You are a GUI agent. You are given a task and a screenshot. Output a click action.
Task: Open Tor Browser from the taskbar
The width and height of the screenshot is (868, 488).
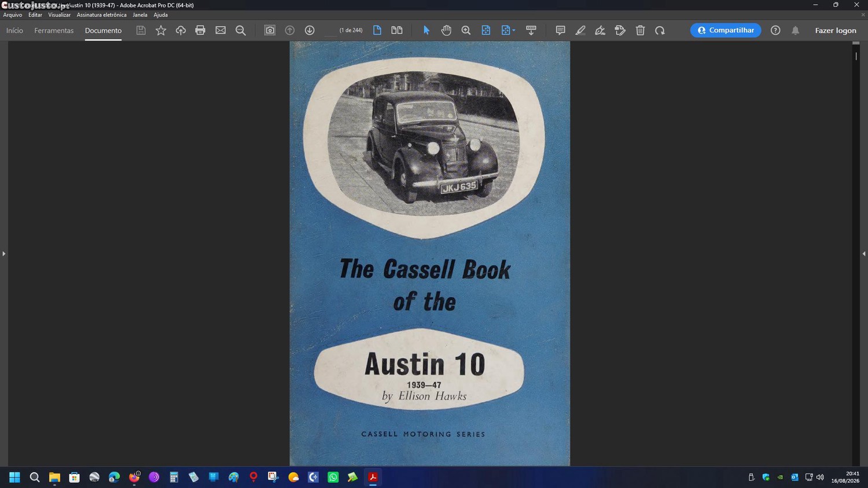pos(154,477)
